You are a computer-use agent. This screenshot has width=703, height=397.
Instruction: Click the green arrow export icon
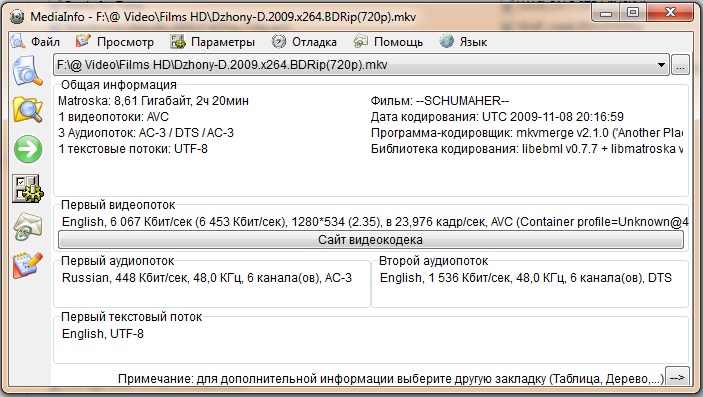coord(28,149)
